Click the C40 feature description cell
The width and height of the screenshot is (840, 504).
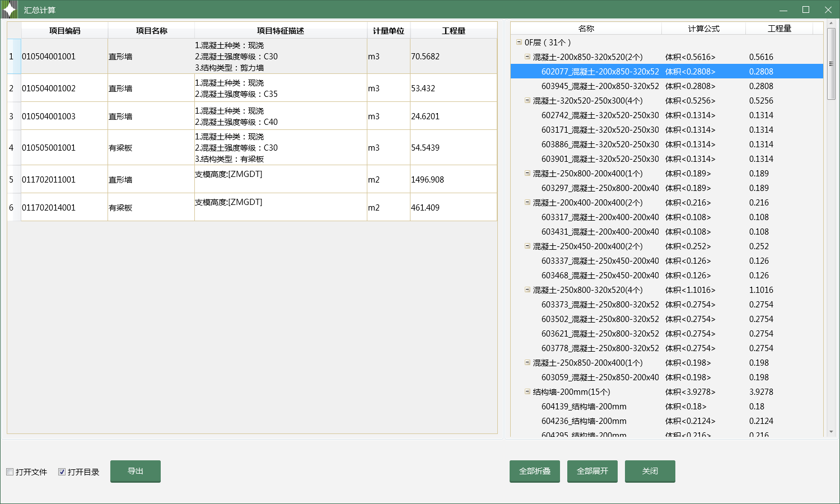pos(281,116)
